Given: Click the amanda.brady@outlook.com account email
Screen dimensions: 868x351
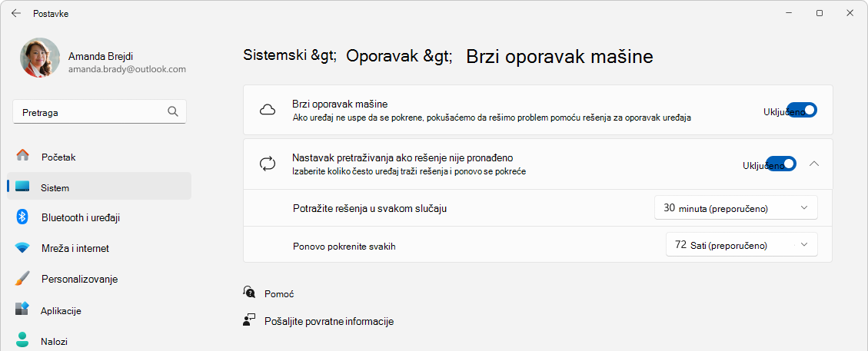Looking at the screenshot, I should 127,70.
